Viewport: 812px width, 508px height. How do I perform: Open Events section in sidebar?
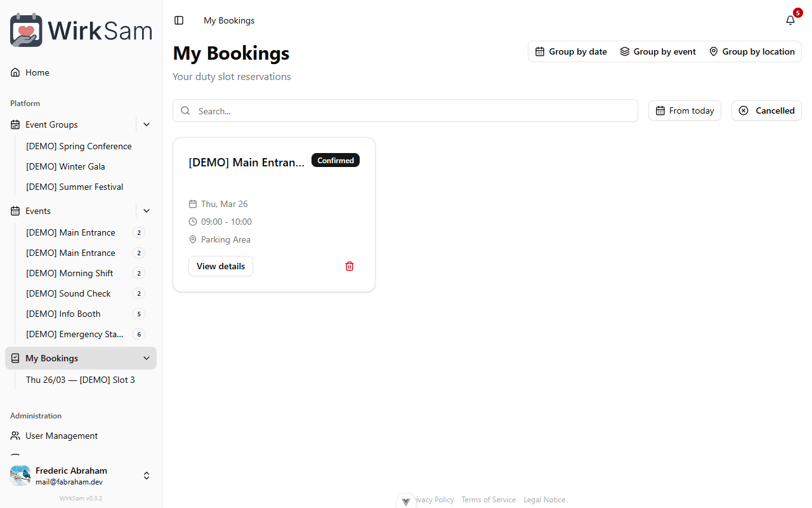pos(70,211)
